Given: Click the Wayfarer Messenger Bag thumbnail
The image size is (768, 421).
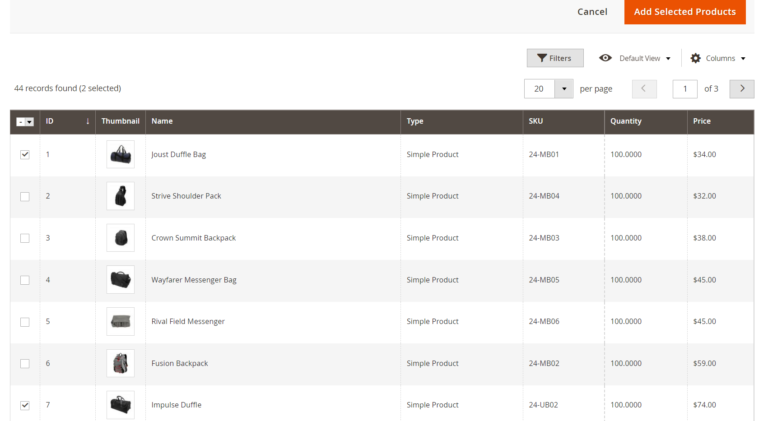Looking at the screenshot, I should pos(120,280).
